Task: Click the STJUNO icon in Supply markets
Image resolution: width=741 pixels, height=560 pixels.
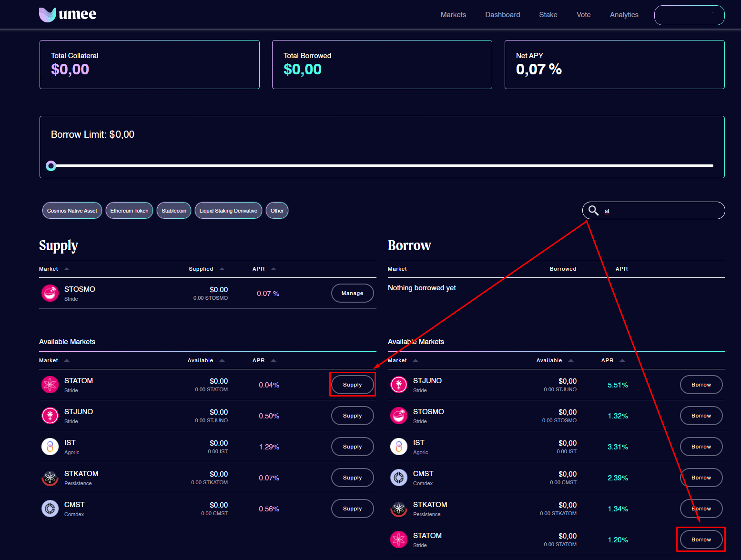Action: [50, 416]
